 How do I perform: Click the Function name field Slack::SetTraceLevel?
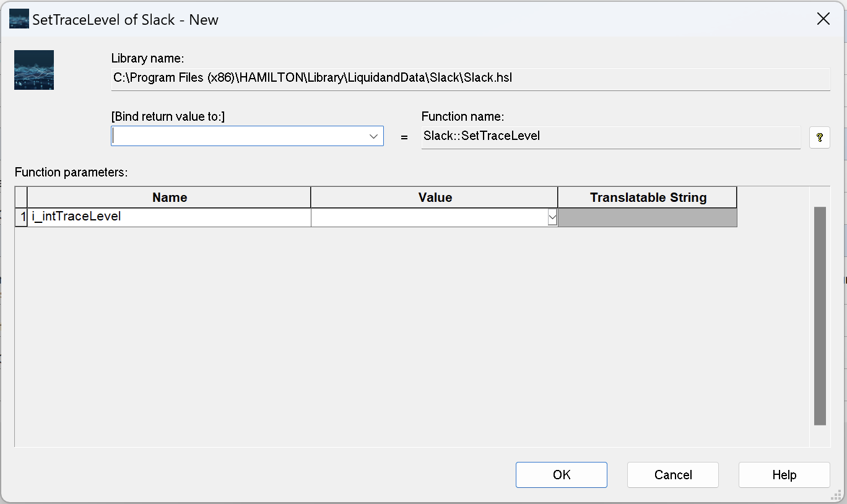tap(610, 137)
